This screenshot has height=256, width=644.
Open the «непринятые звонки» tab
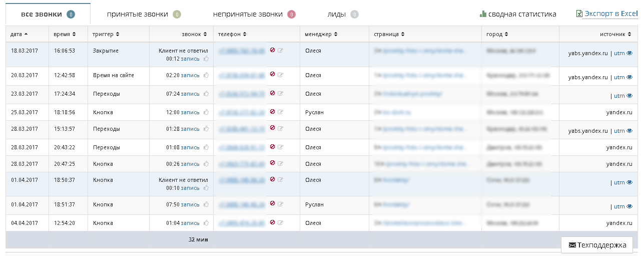coord(254,14)
